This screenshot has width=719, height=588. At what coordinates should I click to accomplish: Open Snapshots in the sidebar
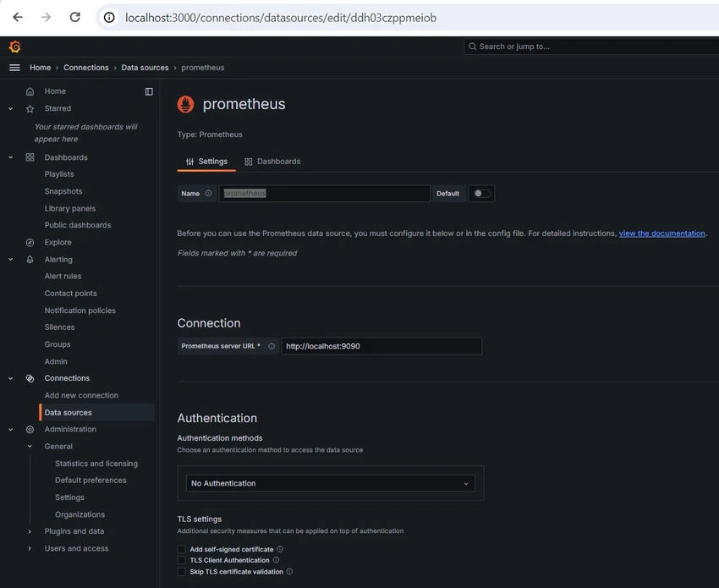pyautogui.click(x=63, y=191)
